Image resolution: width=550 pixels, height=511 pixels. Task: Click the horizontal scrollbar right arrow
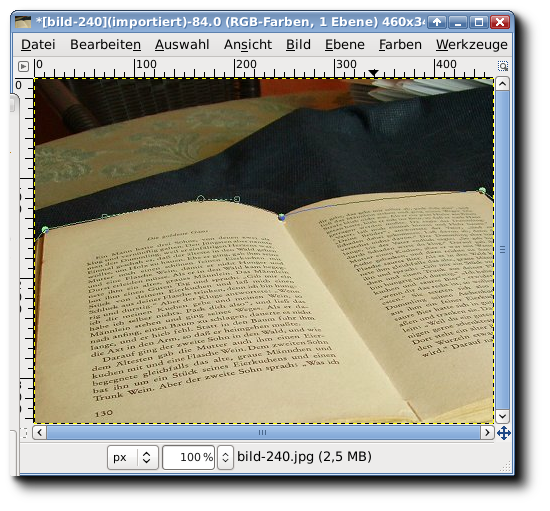click(487, 432)
